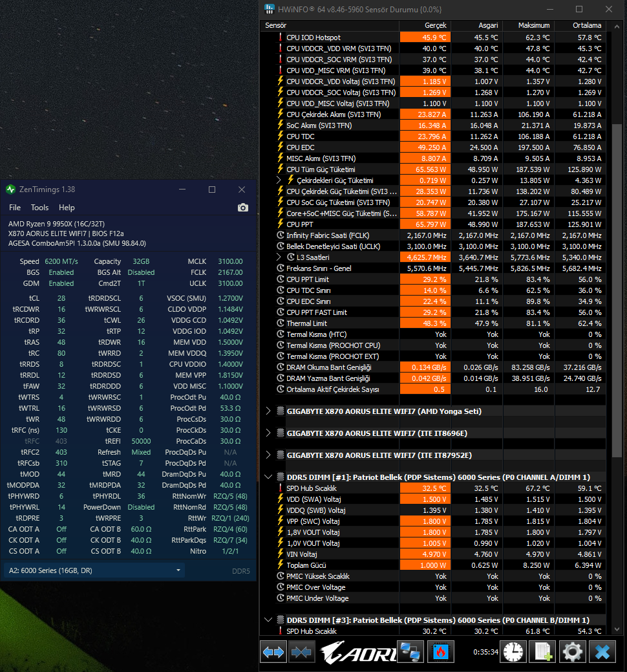Take a screenshot with ZenTimings camera icon
Screen dimensions: 627x672
[x=243, y=208]
